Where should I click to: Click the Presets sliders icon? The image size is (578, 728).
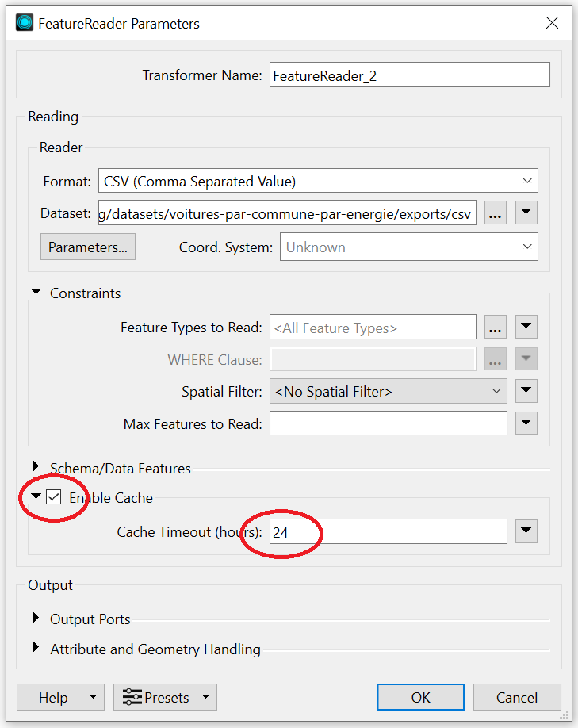(x=132, y=697)
